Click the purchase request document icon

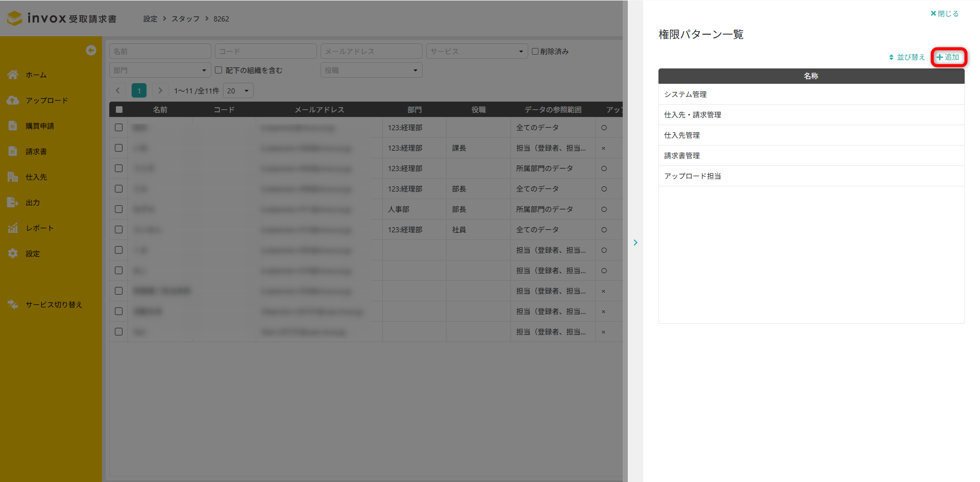(x=13, y=126)
